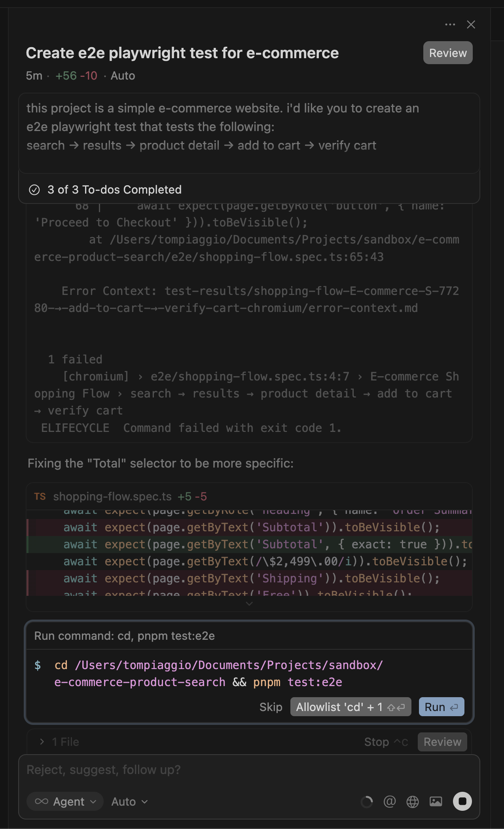Click the circular loading spinner icon

click(x=366, y=801)
